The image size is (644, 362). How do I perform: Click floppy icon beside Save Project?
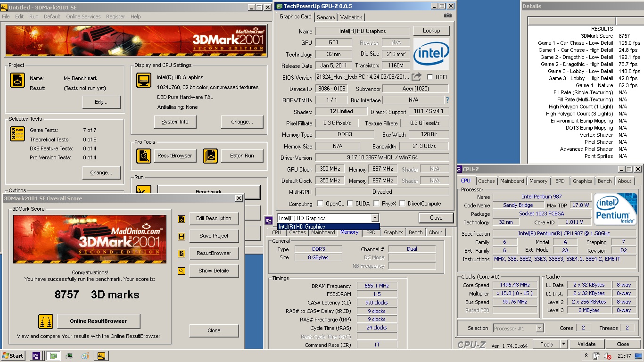point(182,236)
